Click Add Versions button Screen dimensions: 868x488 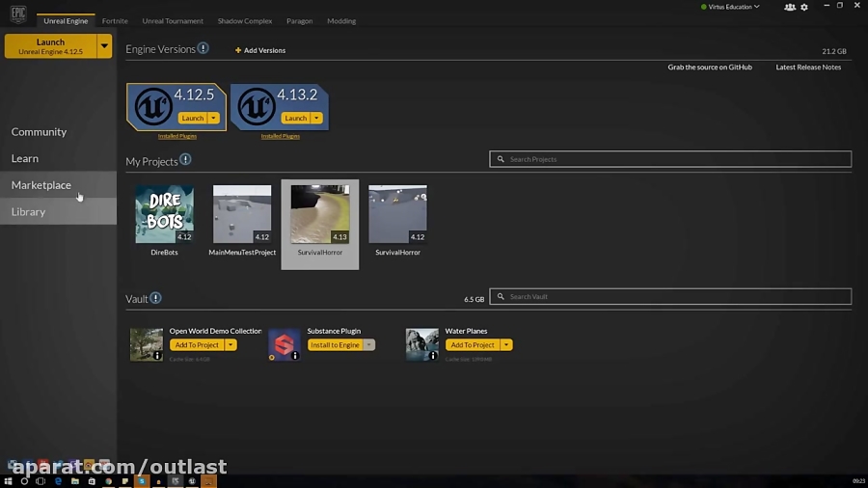pos(260,50)
